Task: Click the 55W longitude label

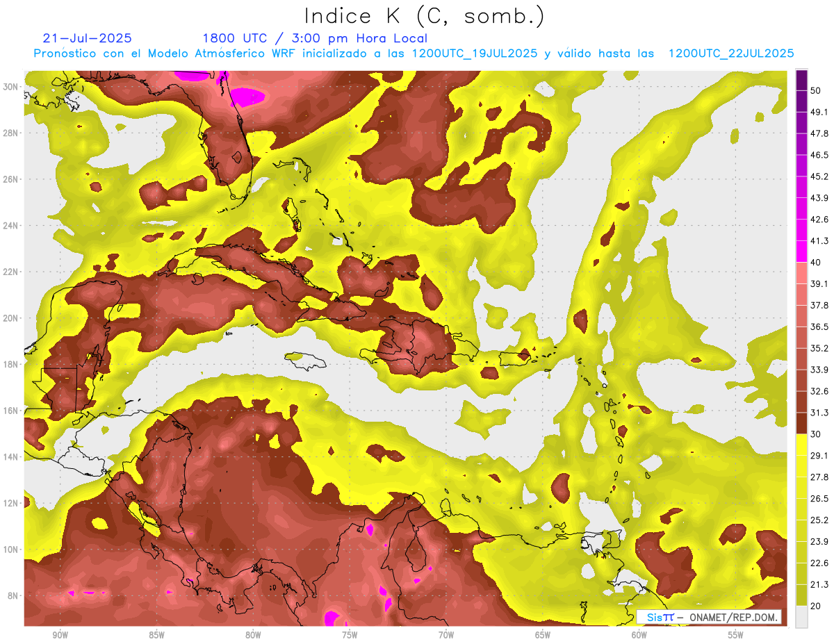Action: 736,636
